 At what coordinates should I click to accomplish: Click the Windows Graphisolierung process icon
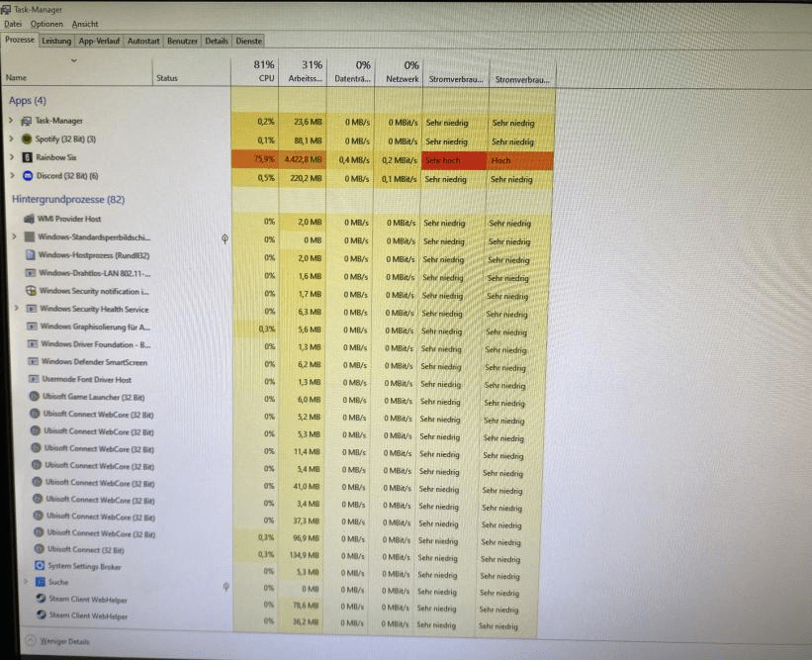click(32, 327)
